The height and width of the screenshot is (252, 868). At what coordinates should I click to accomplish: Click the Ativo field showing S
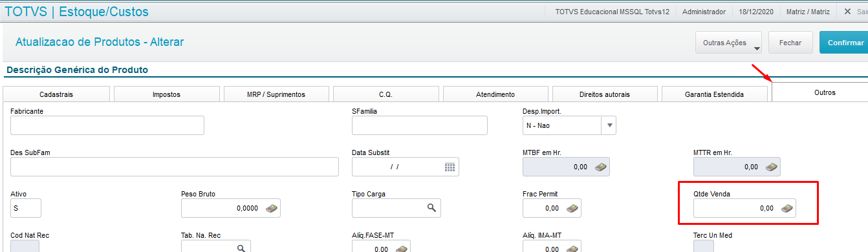tap(26, 208)
